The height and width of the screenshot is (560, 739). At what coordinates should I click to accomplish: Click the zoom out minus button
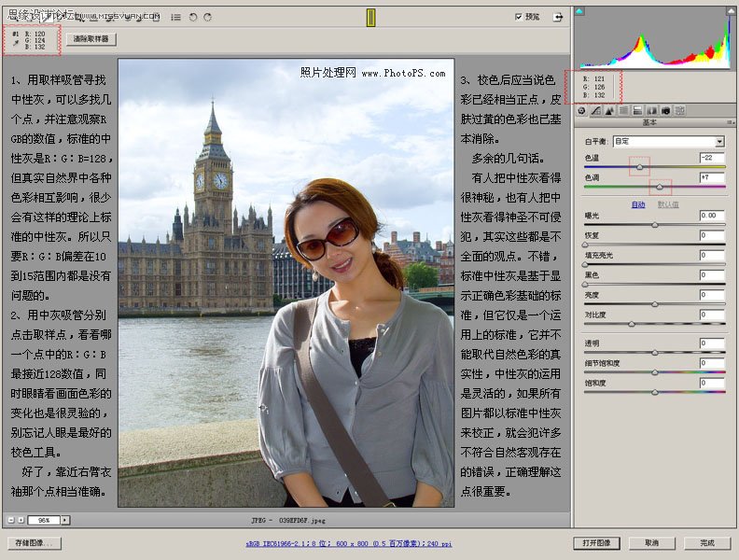[x=11, y=520]
